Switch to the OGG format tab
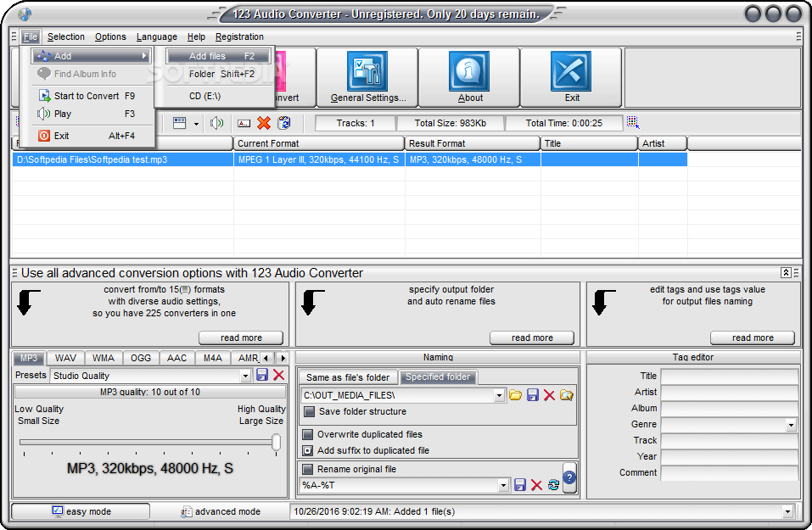Screen dimensions: 812x530 (141, 358)
